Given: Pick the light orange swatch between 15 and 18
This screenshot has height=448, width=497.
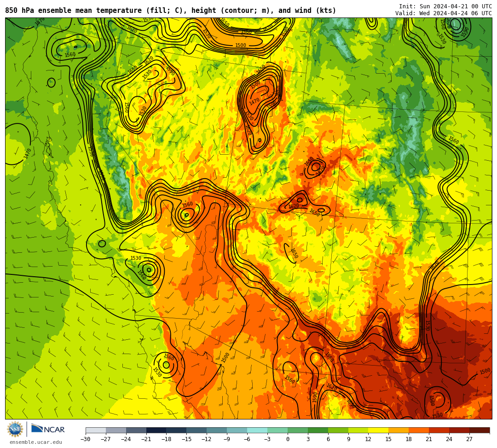Looking at the screenshot, I should coord(399,430).
